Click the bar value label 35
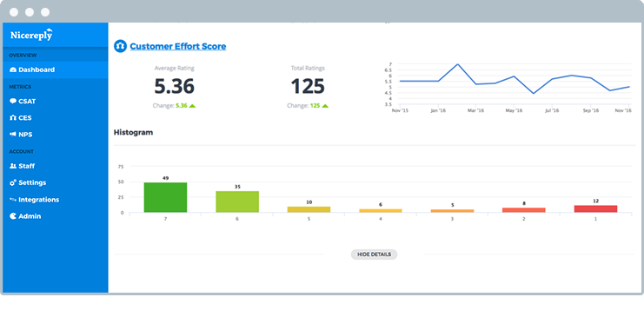644x317 pixels. 237,187
